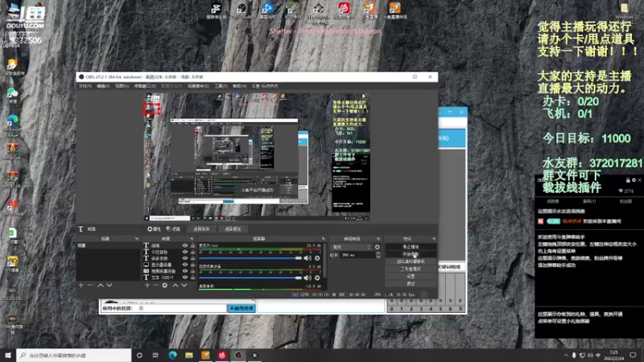Move the scene up with Scenes up arrow
The width and height of the screenshot is (644, 362).
coord(100,286)
